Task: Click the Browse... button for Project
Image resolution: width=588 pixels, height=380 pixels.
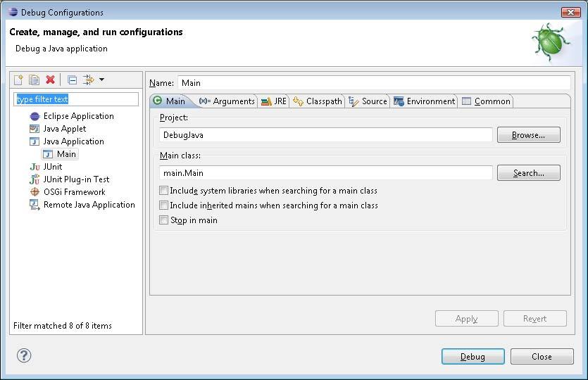Action: click(529, 135)
